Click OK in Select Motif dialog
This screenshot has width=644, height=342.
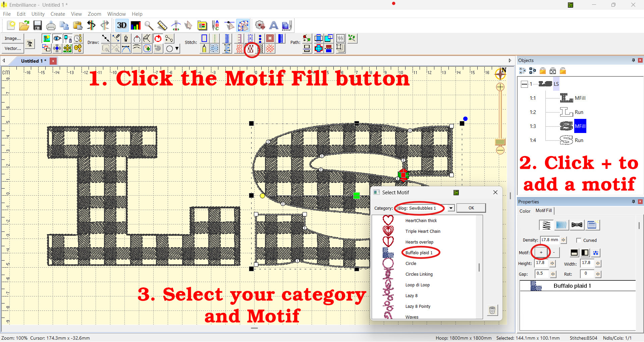pos(471,208)
